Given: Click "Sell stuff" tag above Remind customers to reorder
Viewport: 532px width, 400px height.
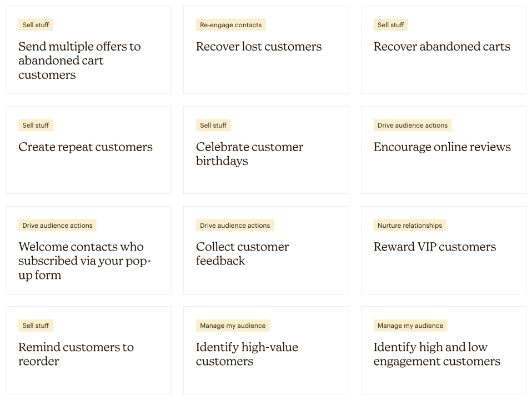Looking at the screenshot, I should click(36, 326).
